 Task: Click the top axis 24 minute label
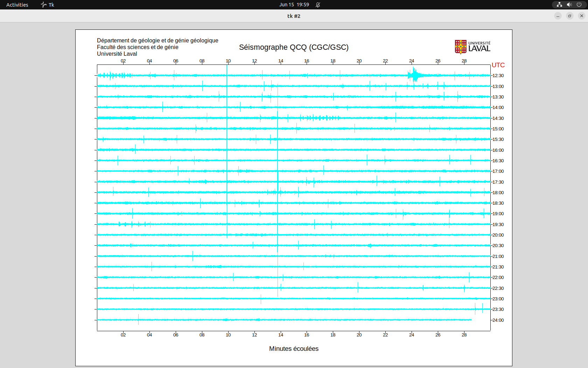[x=412, y=61]
